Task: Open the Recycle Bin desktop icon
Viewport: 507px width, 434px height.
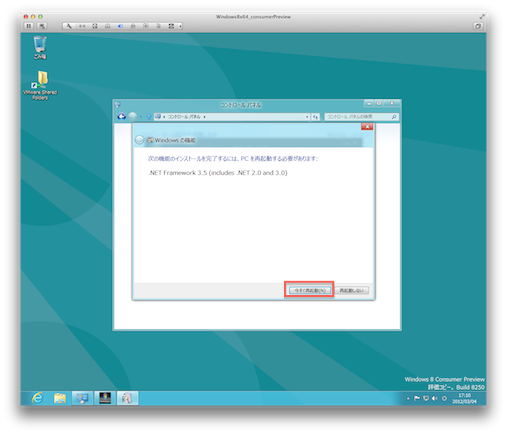Action: 40,47
